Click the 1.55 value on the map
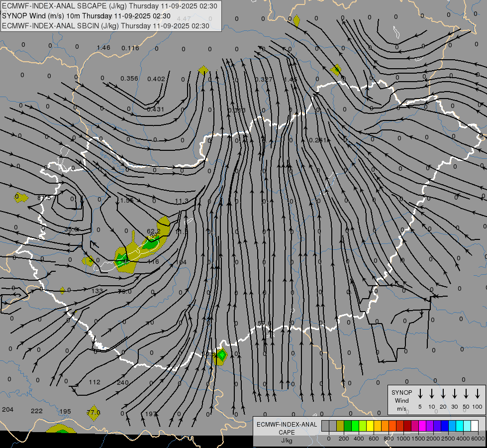This screenshot has width=487, height=448. coord(127,201)
